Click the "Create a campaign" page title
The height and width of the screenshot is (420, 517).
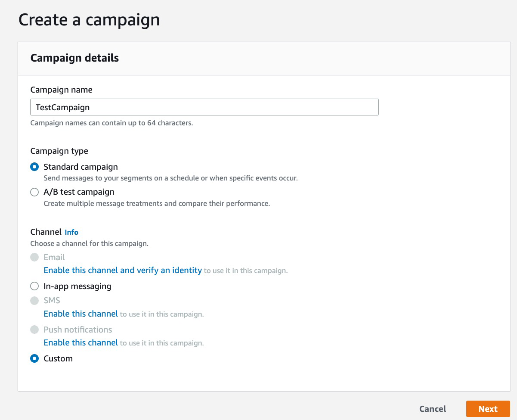coord(89,19)
